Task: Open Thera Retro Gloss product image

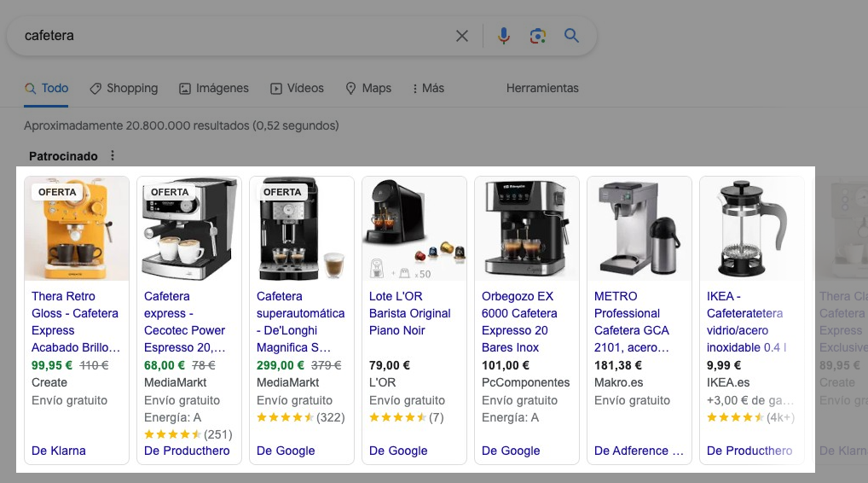Action: pos(77,229)
